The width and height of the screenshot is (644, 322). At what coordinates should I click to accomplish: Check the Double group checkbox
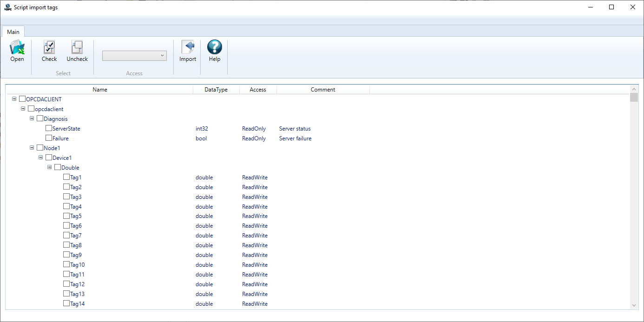coord(58,167)
